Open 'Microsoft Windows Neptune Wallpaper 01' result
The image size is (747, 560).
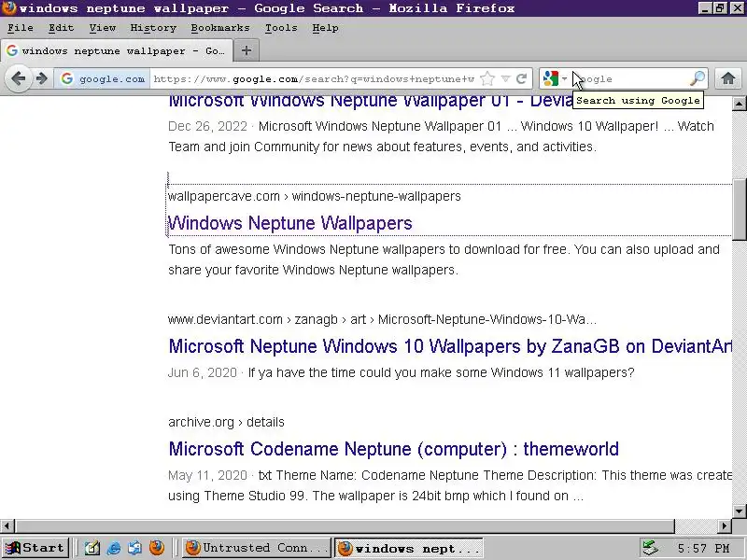pos(371,101)
